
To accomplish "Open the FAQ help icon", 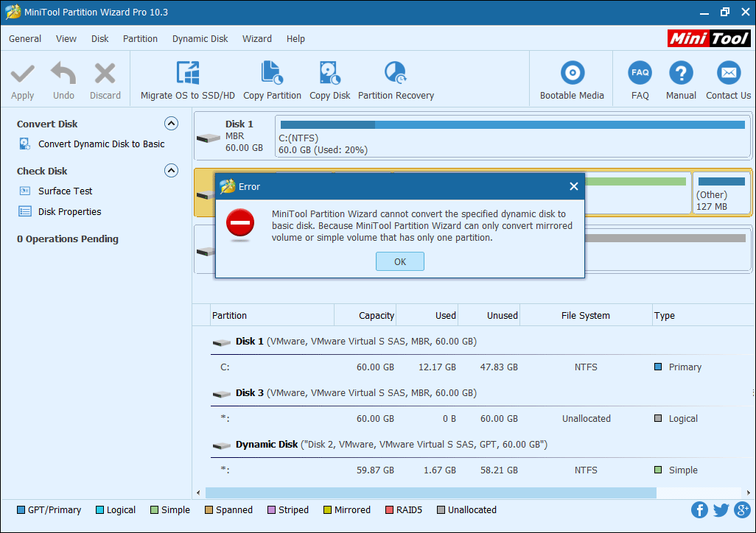I will [640, 74].
